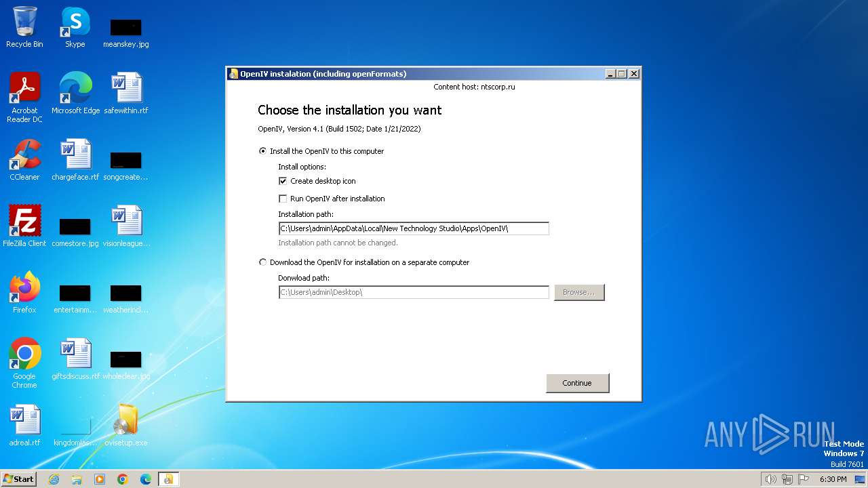Select entertainm desktop file
The image size is (868, 488).
(x=75, y=299)
